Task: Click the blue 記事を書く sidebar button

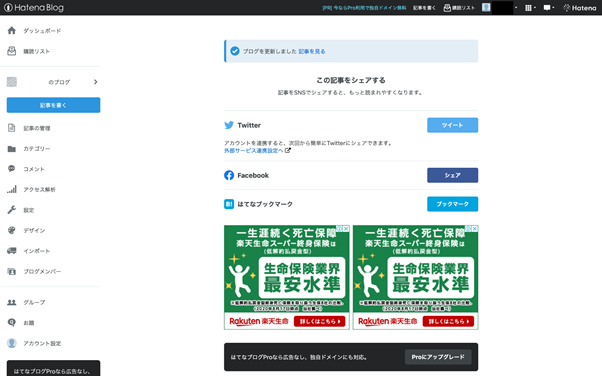Action: pos(53,105)
